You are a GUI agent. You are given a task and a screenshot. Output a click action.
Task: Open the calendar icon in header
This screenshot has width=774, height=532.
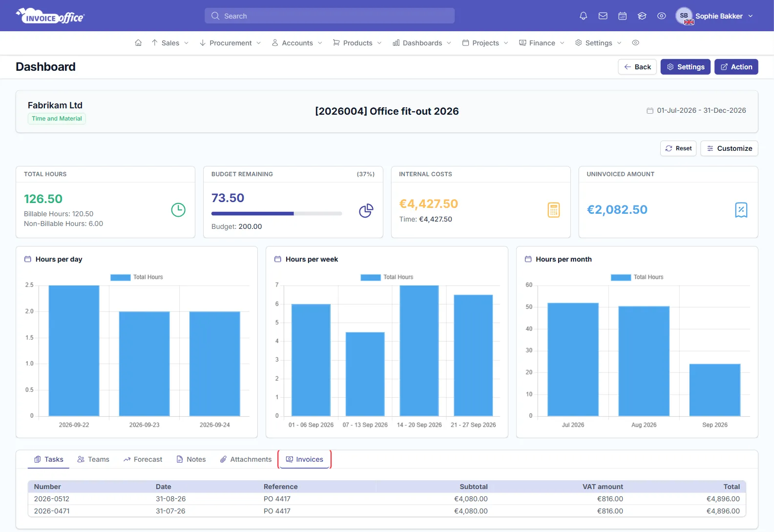[623, 16]
